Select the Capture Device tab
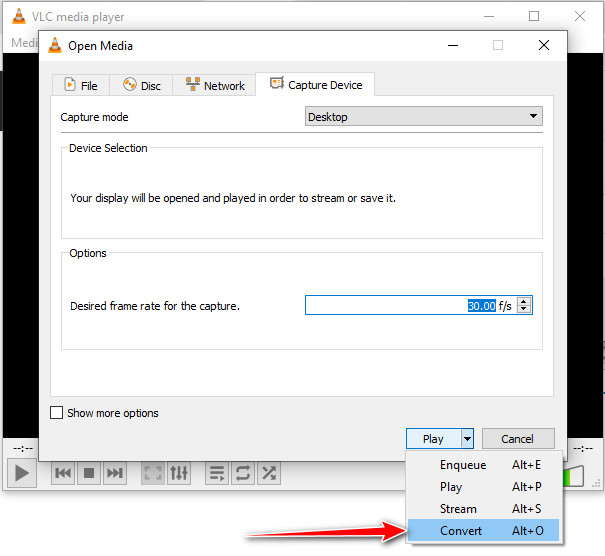605x556 pixels. tap(315, 84)
